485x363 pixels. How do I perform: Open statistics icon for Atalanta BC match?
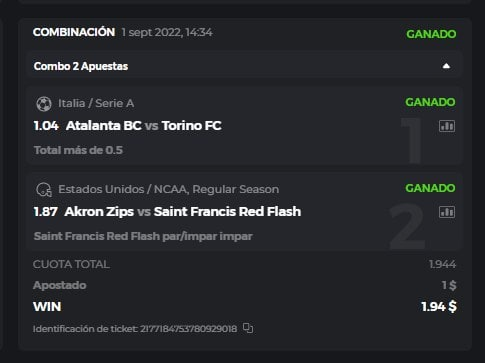(x=447, y=126)
